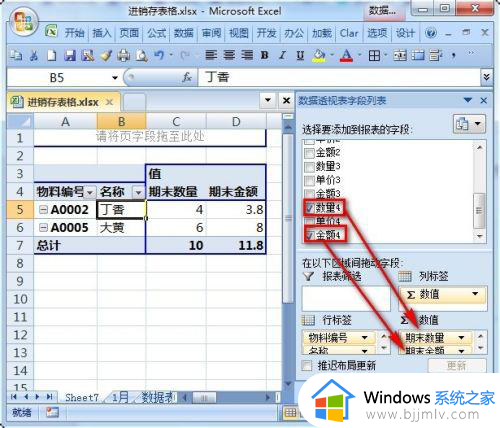Click the Borders grid icon

tap(374, 55)
